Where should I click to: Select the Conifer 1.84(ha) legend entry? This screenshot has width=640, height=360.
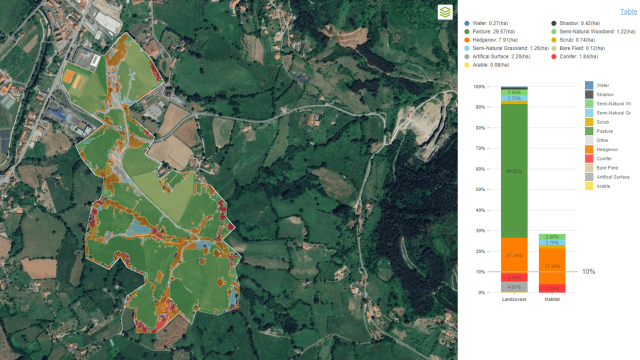[x=575, y=56]
